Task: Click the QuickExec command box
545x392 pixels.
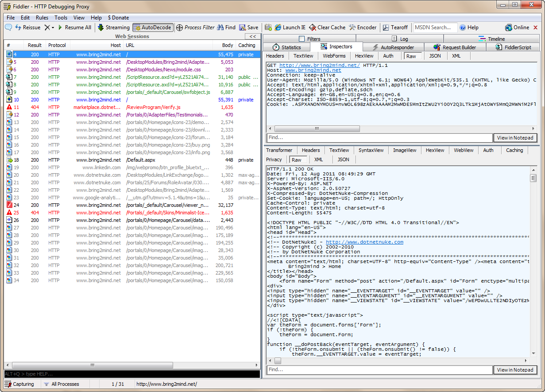Action: tap(132, 374)
